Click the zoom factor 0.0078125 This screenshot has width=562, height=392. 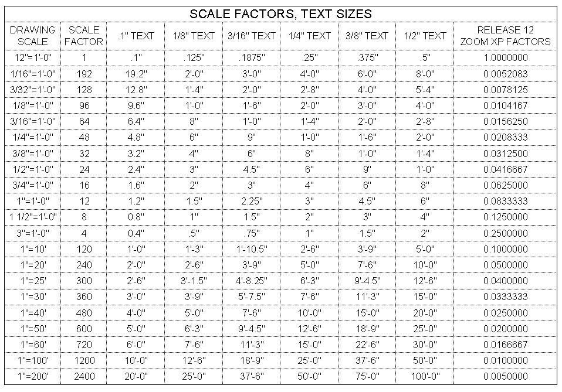pos(505,90)
